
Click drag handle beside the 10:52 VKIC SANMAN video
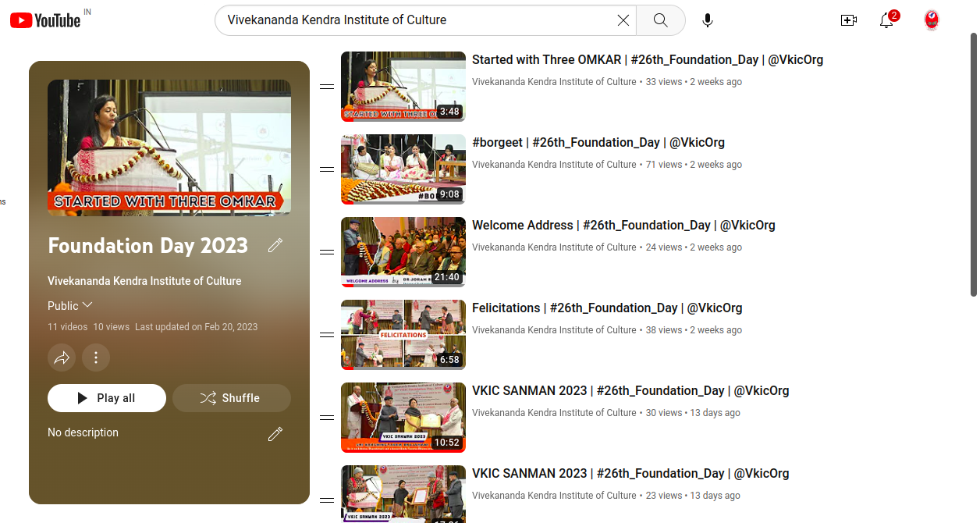[x=327, y=418]
